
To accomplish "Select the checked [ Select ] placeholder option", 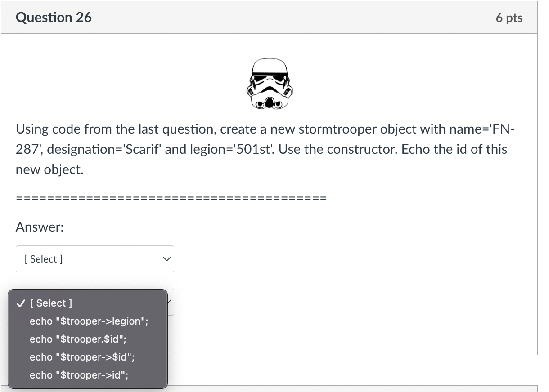I will pos(88,303).
